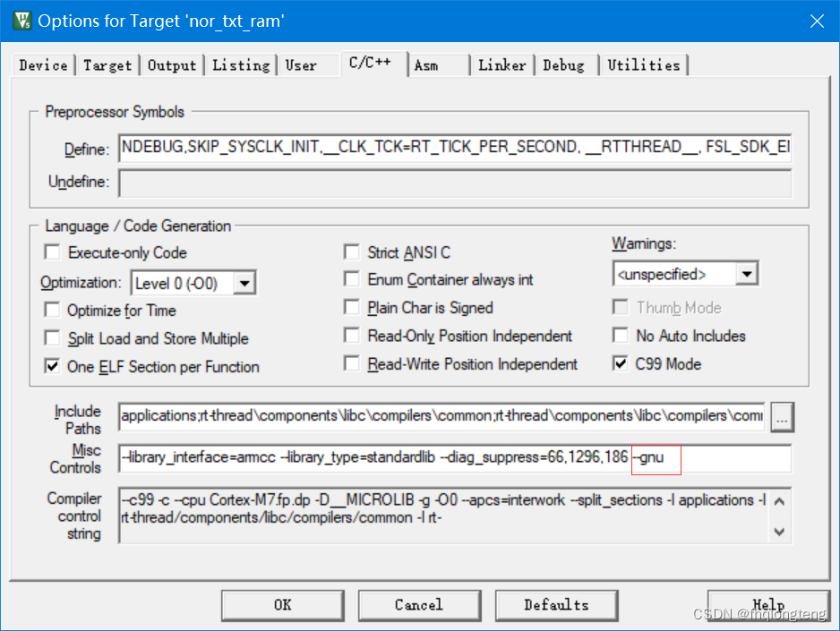Click the Define preprocessor symbols field
The width and height of the screenshot is (840, 631).
pos(455,147)
